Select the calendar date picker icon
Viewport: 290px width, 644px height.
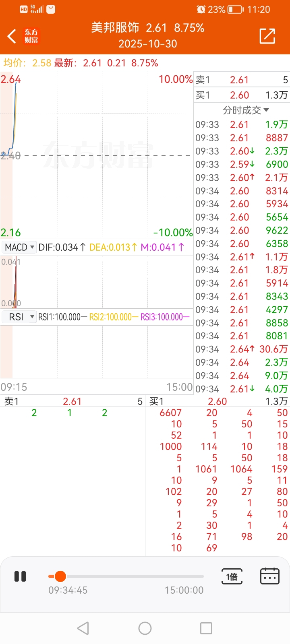point(270,576)
